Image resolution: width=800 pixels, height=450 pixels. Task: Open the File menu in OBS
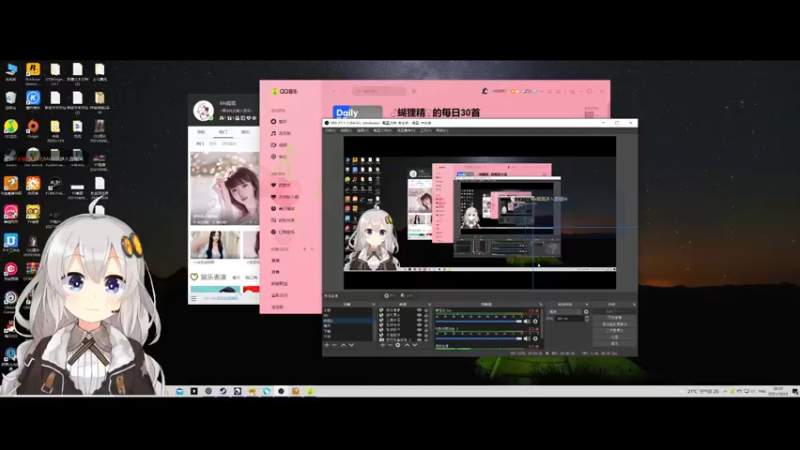tap(330, 131)
